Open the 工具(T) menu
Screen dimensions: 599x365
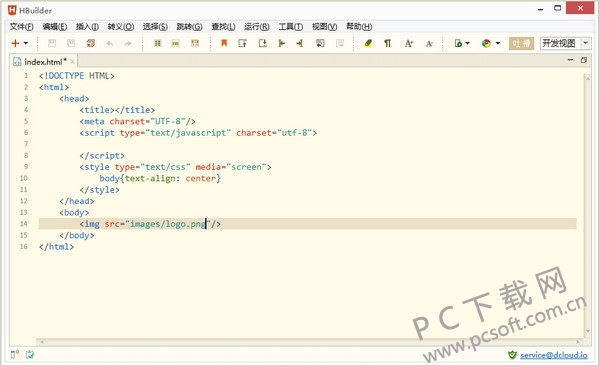pyautogui.click(x=291, y=26)
